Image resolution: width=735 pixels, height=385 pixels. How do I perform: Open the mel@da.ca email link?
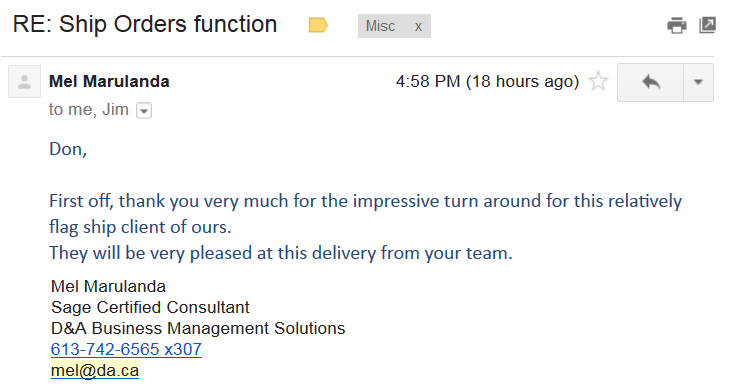click(x=95, y=370)
